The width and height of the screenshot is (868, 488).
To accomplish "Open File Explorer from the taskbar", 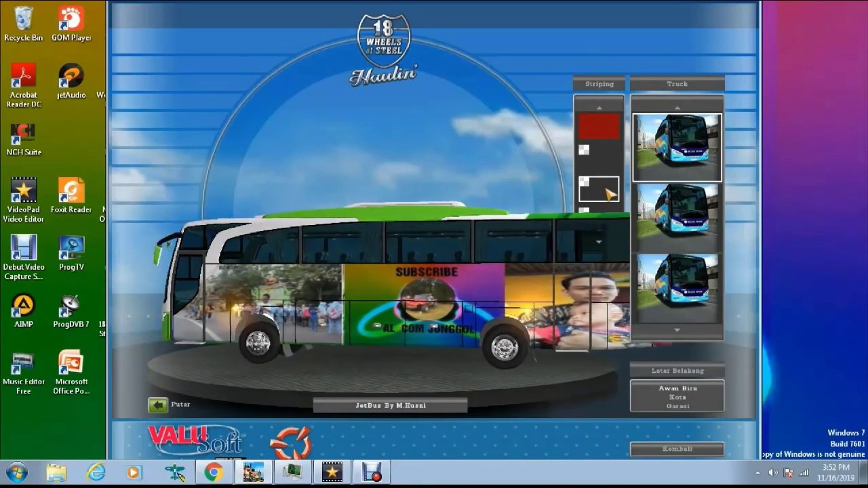I will tap(56, 472).
